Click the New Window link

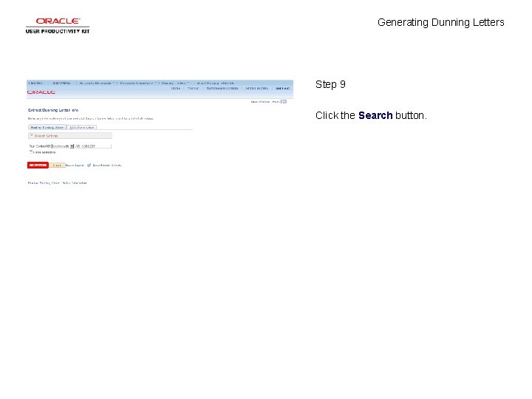point(260,102)
